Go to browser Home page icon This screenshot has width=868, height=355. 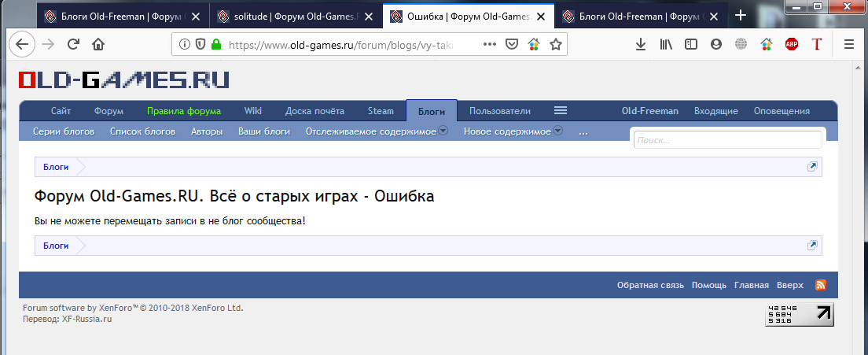(98, 45)
